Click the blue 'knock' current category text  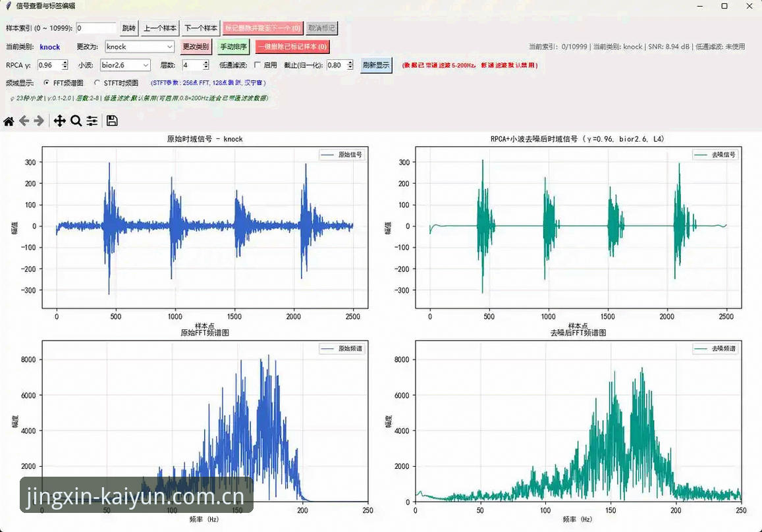pyautogui.click(x=49, y=47)
